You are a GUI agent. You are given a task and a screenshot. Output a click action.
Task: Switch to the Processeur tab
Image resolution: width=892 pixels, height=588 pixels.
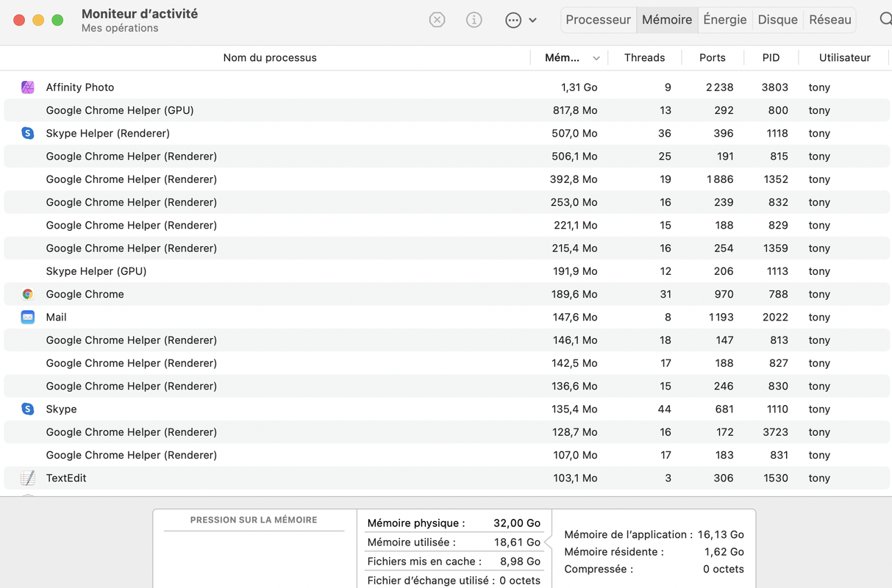point(598,20)
